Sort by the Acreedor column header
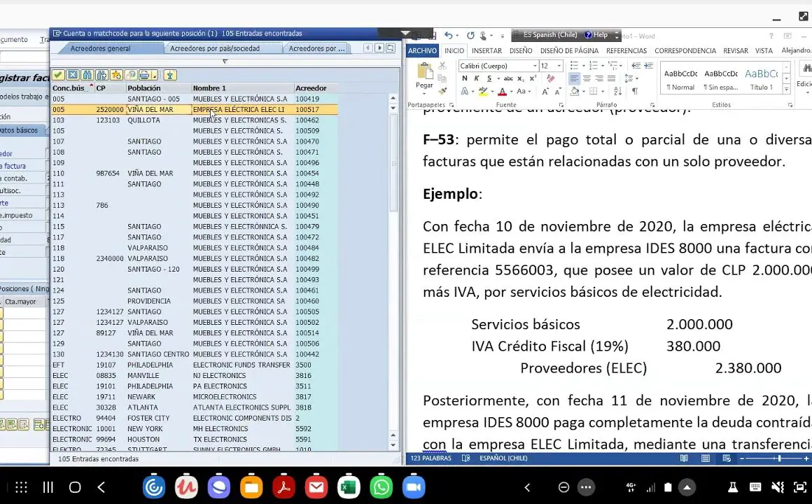812x504 pixels. pos(316,88)
